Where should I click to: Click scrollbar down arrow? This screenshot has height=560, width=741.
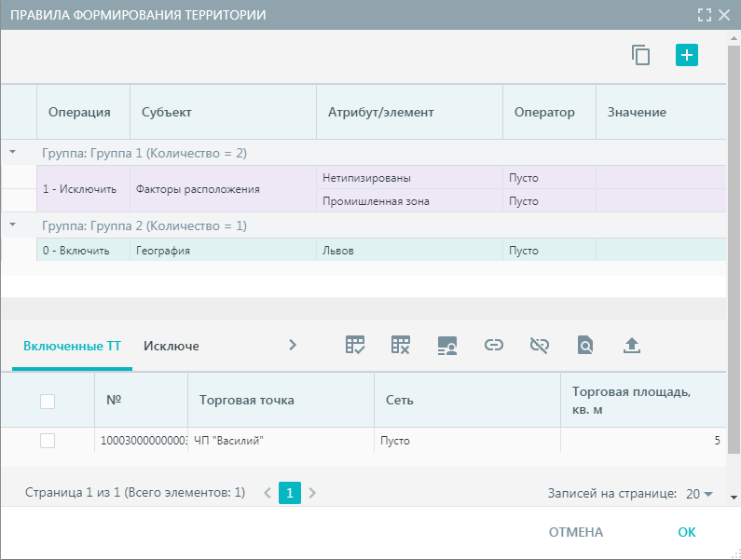(734, 498)
